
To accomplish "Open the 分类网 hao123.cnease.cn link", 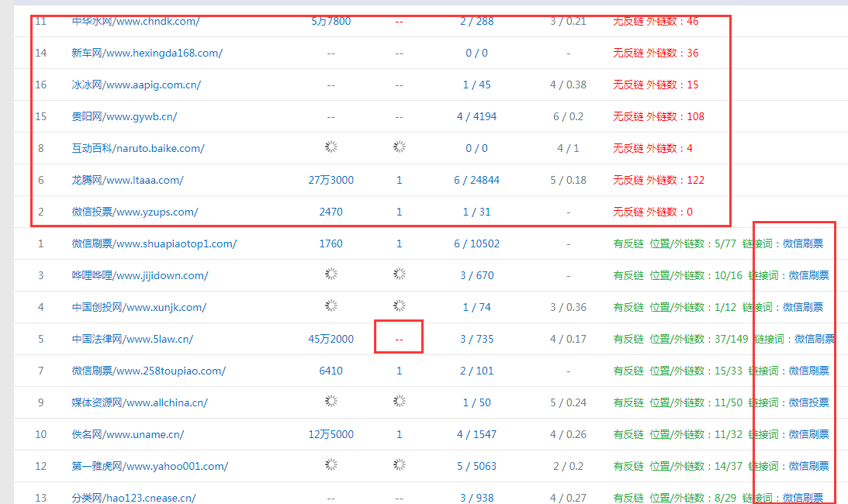I will [x=133, y=498].
